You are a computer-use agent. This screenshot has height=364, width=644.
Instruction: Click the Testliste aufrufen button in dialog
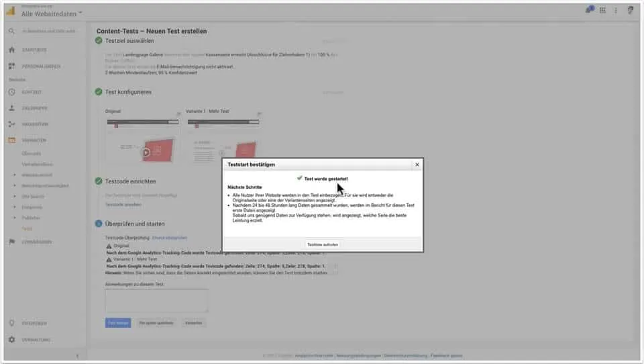coord(323,244)
